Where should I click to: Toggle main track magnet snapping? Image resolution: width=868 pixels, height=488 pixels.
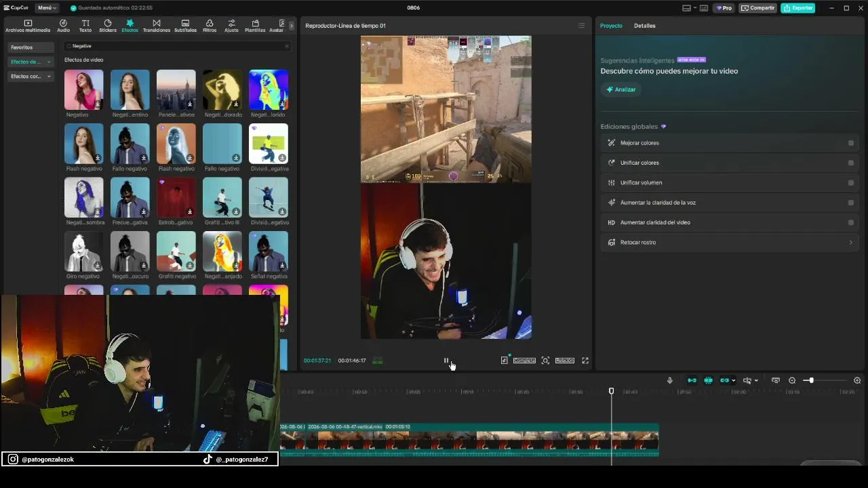[692, 380]
